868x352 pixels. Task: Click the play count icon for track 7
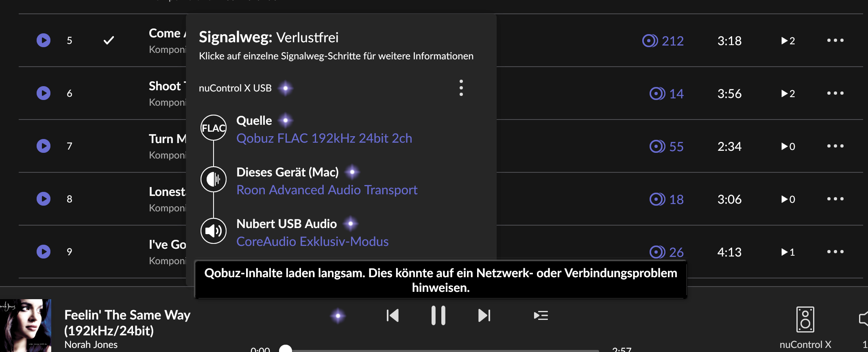click(x=788, y=146)
